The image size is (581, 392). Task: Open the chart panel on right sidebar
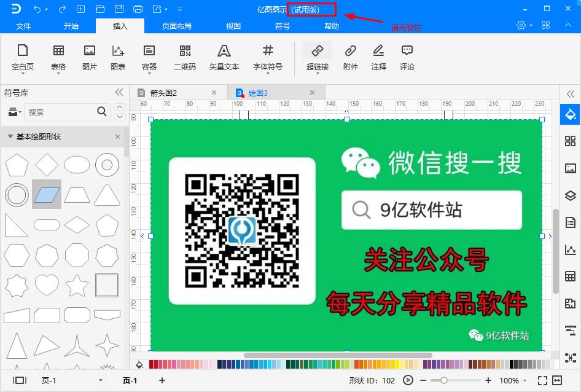pyautogui.click(x=571, y=249)
